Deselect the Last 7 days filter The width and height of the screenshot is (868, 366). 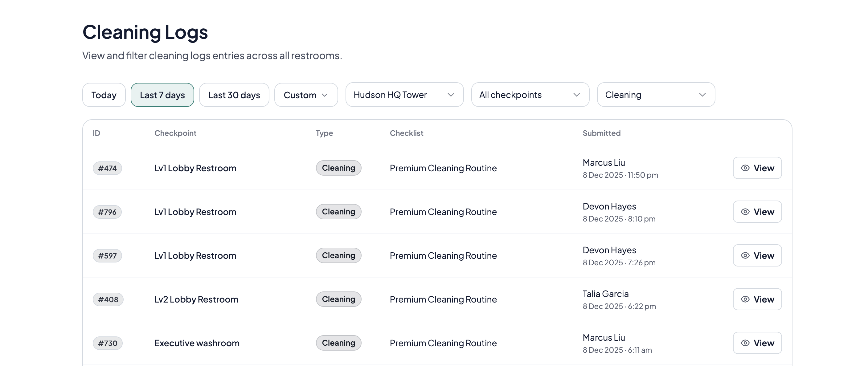[162, 95]
